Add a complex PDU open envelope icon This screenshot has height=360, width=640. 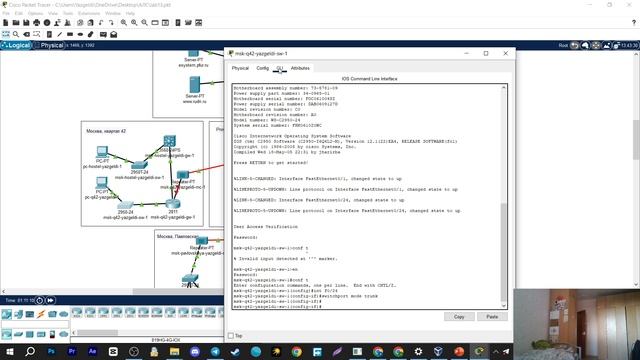click(x=114, y=34)
